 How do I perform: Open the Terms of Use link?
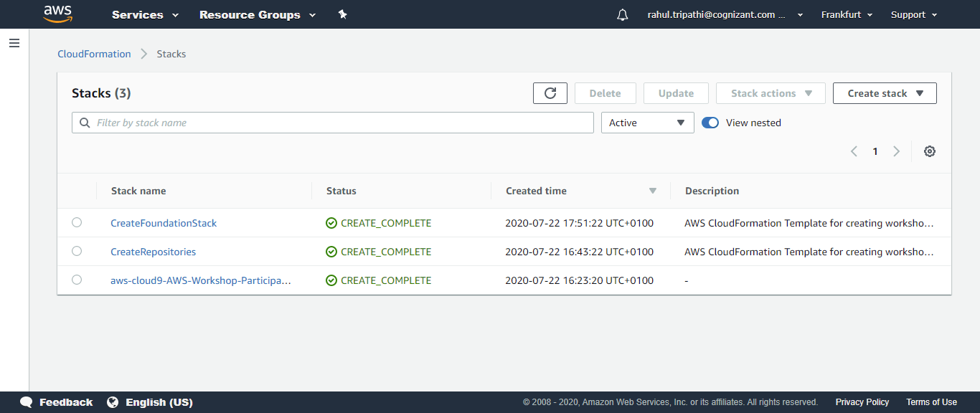pyautogui.click(x=931, y=402)
